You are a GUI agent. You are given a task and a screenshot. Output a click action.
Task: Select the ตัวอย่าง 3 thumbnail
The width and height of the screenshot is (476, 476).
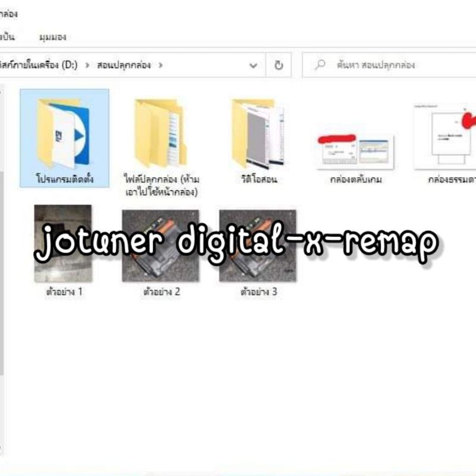pyautogui.click(x=258, y=246)
